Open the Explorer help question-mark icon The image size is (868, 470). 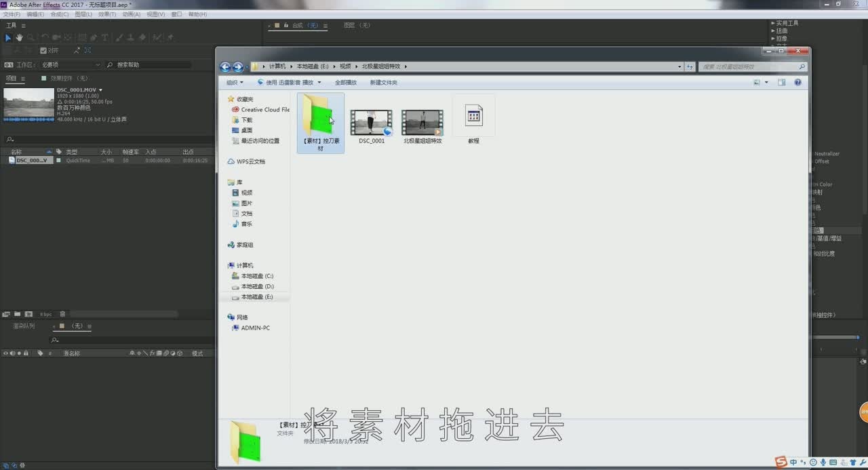tap(797, 82)
